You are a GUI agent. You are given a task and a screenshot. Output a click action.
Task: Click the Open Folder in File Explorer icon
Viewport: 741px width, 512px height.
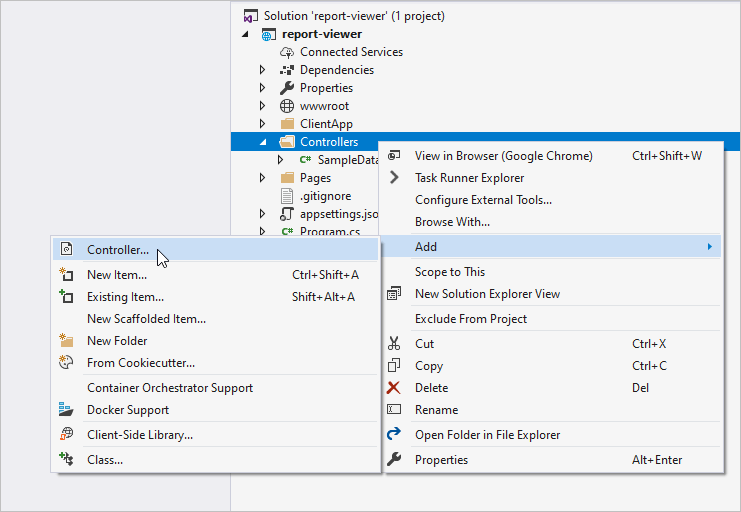(x=394, y=435)
